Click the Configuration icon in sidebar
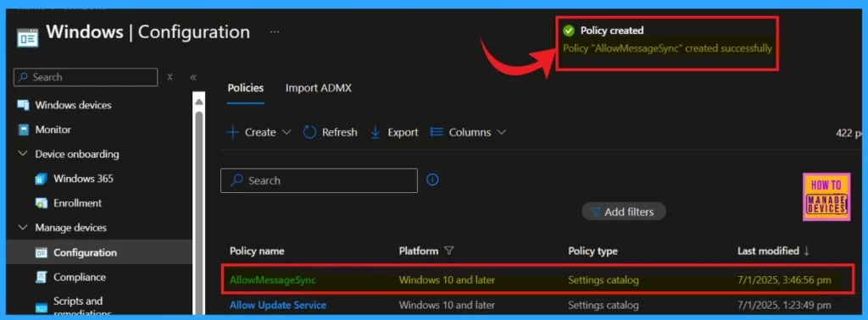 click(41, 252)
